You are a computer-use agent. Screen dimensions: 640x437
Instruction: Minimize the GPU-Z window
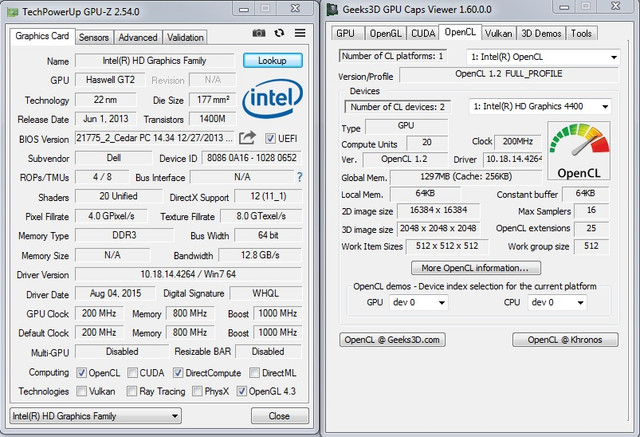click(244, 9)
